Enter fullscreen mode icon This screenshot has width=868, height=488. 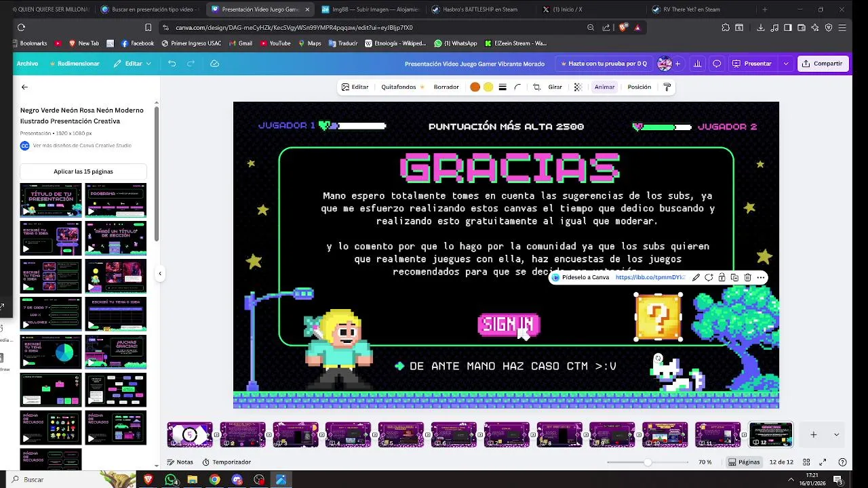(823, 462)
